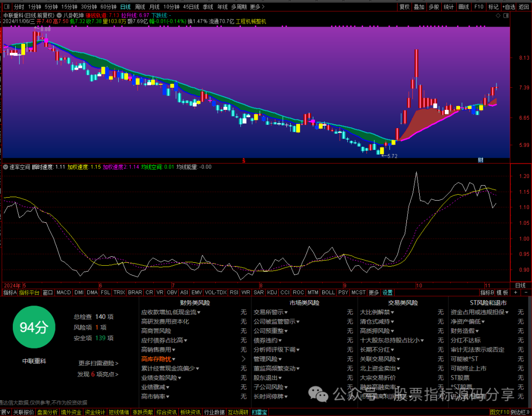Click the +自选 button
Image resolution: width=532 pixels, height=416 pixels.
508,7
